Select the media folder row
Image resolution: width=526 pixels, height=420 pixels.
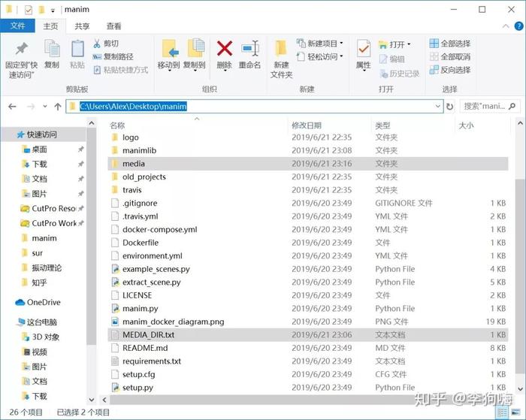[x=308, y=164]
